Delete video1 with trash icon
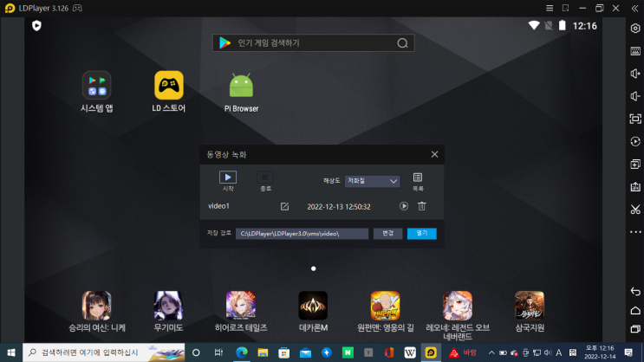Viewport: 644px width, 362px height. [x=422, y=206]
